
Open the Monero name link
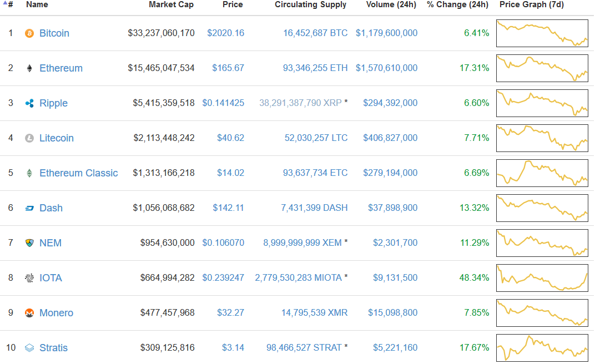point(56,313)
